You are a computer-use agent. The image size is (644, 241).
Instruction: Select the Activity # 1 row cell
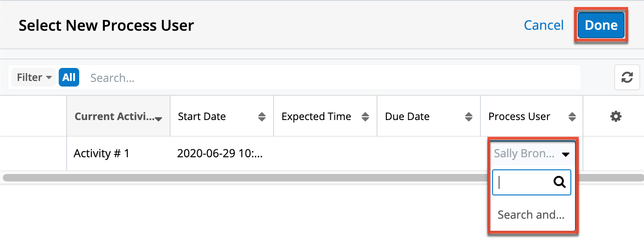click(102, 154)
